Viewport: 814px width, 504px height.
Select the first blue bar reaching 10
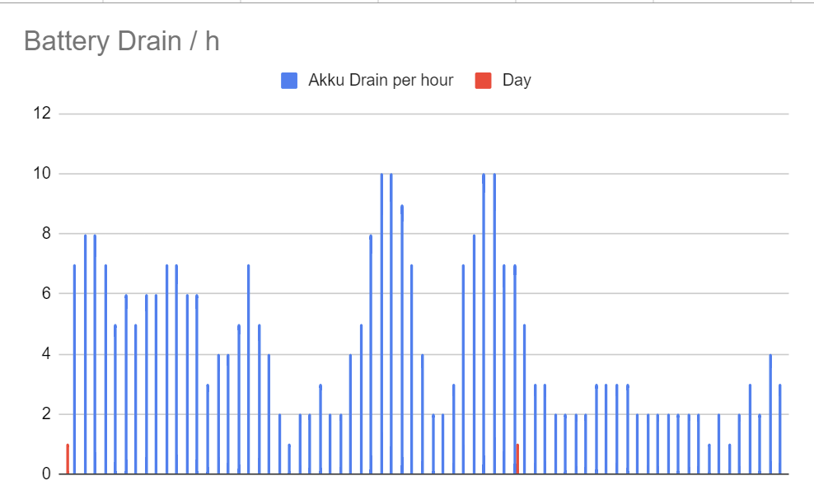[x=381, y=321]
